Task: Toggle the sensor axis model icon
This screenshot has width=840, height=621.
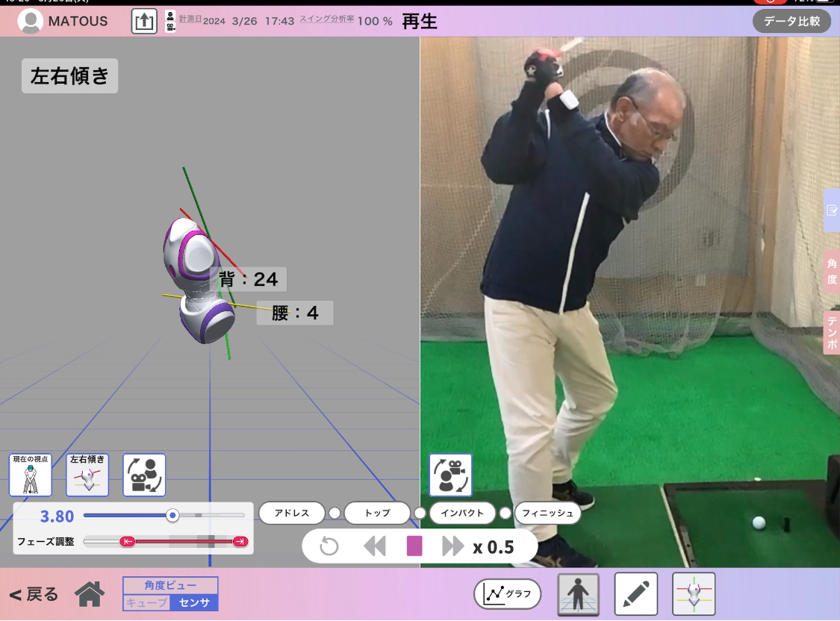Action: click(694, 593)
